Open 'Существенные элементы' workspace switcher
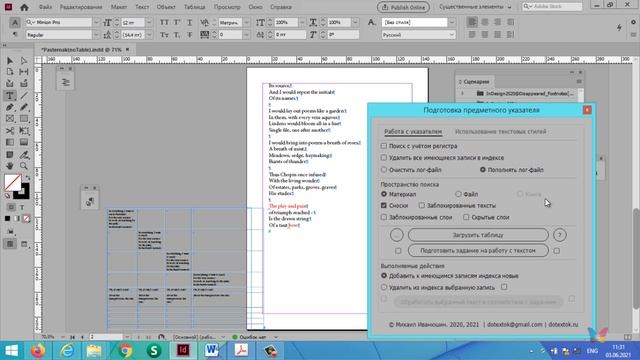Screen dimensions: 640x360 pyautogui.click(x=475, y=7)
